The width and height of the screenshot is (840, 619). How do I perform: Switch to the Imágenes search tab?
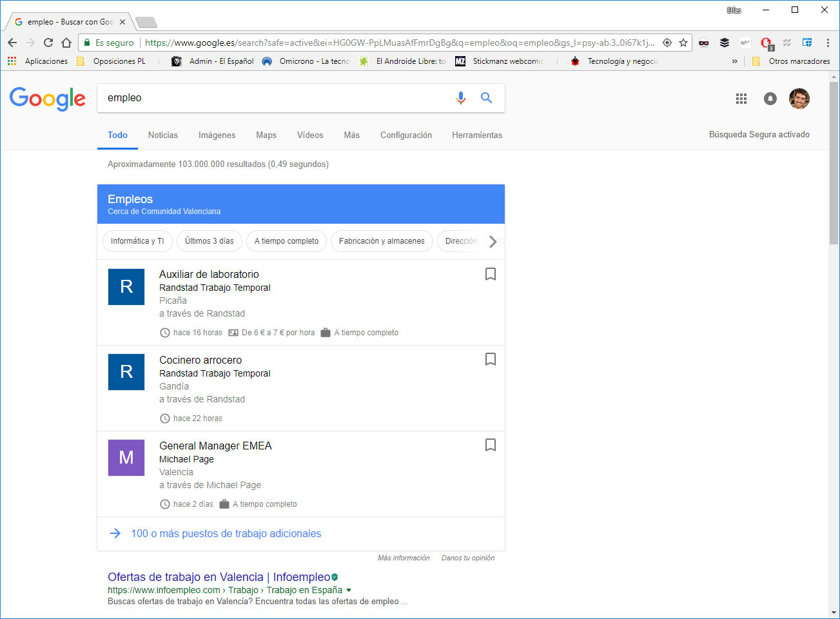217,135
